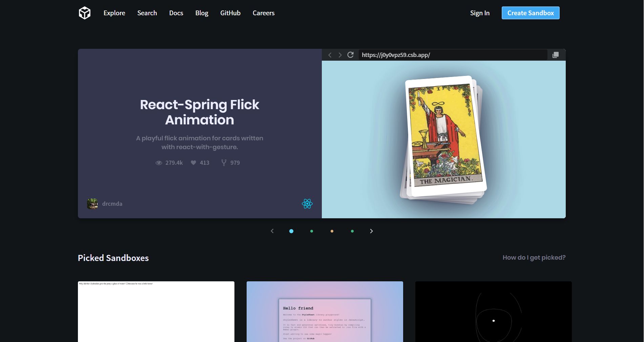
Task: Click the 279.4k views count
Action: [x=174, y=163]
